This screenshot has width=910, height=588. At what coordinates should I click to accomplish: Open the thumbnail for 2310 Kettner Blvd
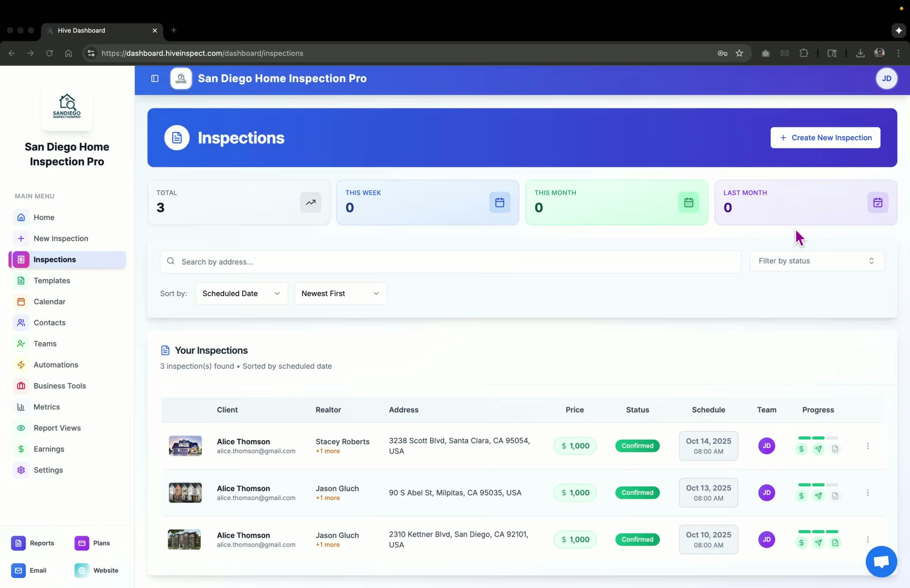pos(184,540)
